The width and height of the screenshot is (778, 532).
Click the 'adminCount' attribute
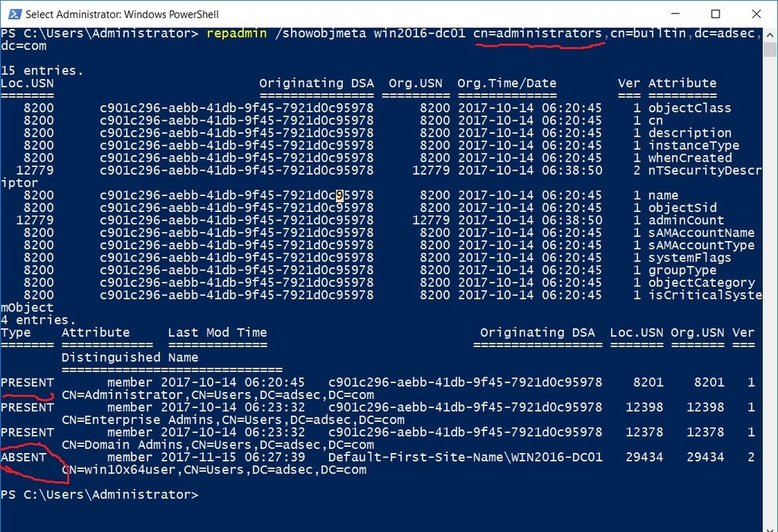coord(686,220)
